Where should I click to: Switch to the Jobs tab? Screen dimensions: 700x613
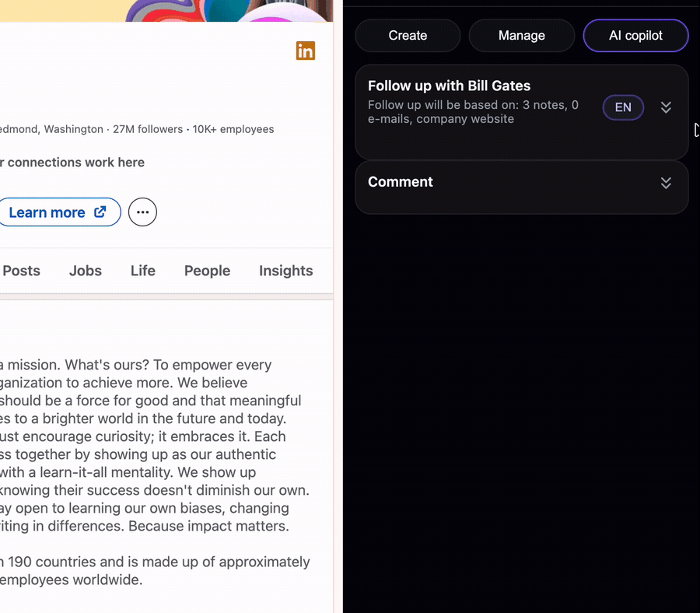pyautogui.click(x=86, y=271)
